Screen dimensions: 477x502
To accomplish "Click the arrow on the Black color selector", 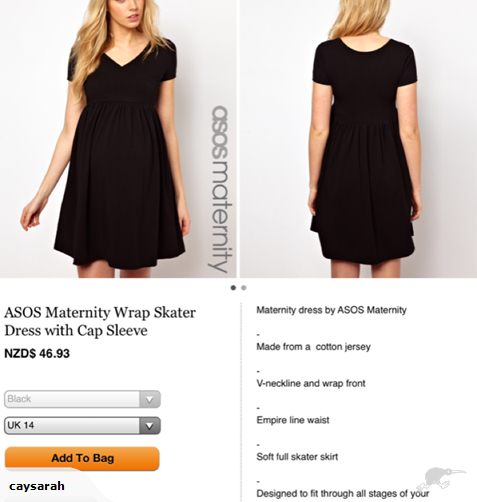I will (x=150, y=399).
